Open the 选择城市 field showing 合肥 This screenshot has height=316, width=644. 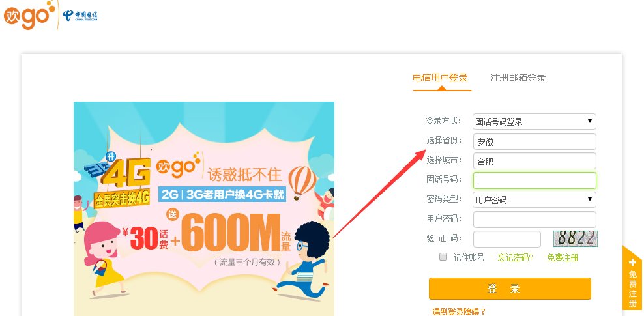[x=534, y=161]
